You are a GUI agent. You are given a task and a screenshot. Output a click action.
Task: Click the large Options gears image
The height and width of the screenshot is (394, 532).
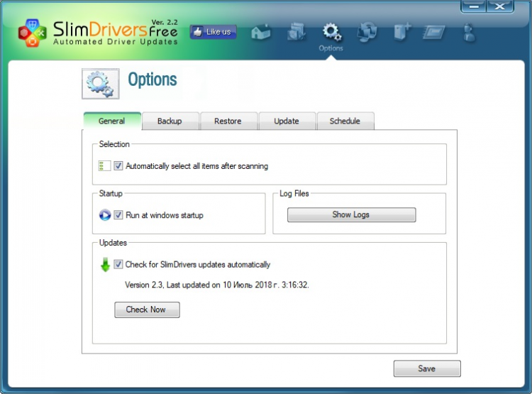pyautogui.click(x=101, y=84)
